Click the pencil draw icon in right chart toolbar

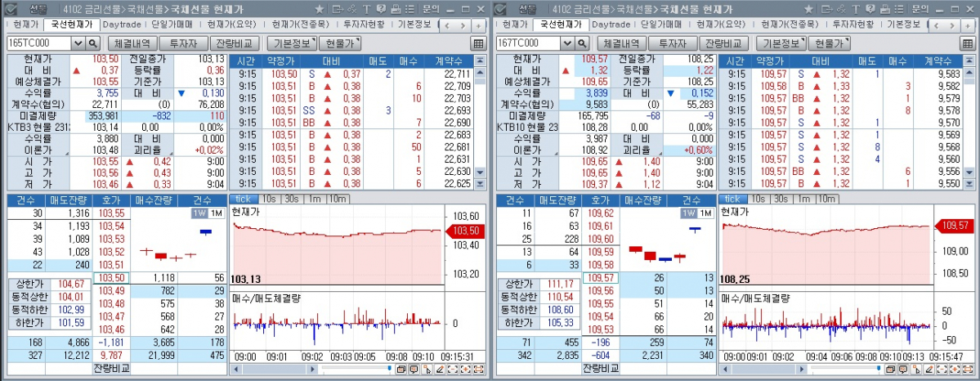click(x=929, y=369)
